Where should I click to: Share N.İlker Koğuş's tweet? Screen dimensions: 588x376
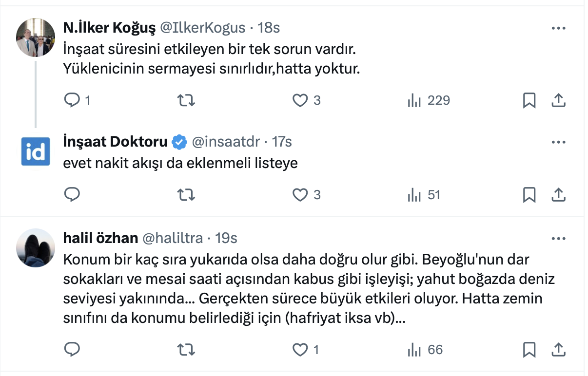pos(558,100)
